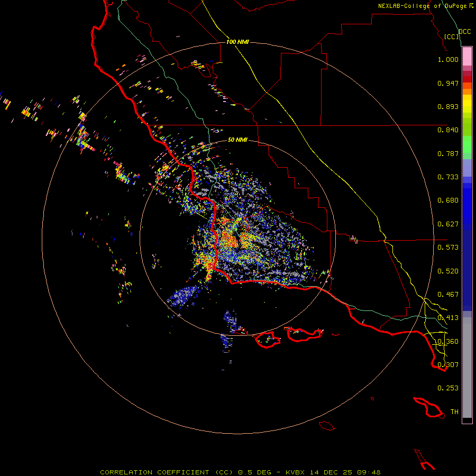Click the 0.733 scale value
Screen dimensions: 476x476
(x=448, y=177)
